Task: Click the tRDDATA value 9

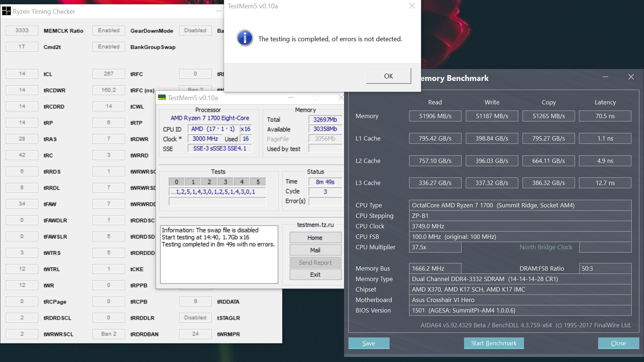Action: (196, 301)
